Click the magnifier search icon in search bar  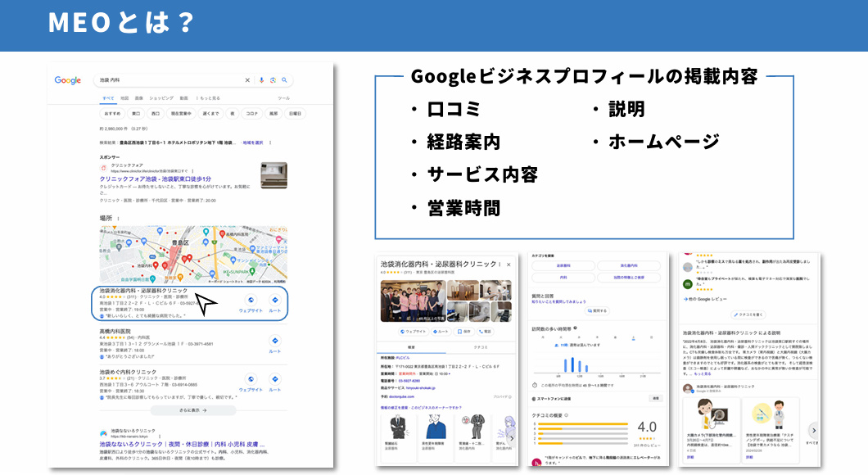284,80
